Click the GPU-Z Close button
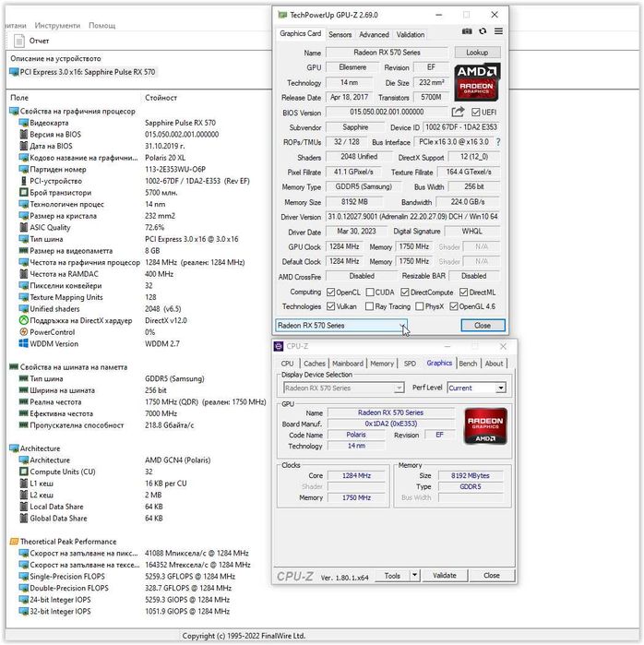This screenshot has width=644, height=645. tap(483, 326)
